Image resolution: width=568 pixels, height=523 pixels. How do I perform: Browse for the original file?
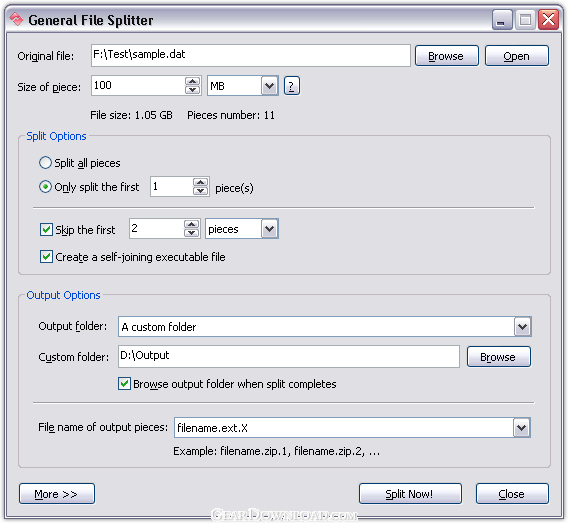(x=447, y=56)
